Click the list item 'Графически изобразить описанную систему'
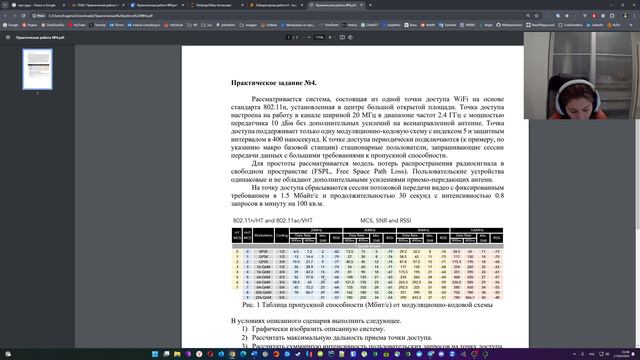The image size is (640, 360). click(x=318, y=329)
